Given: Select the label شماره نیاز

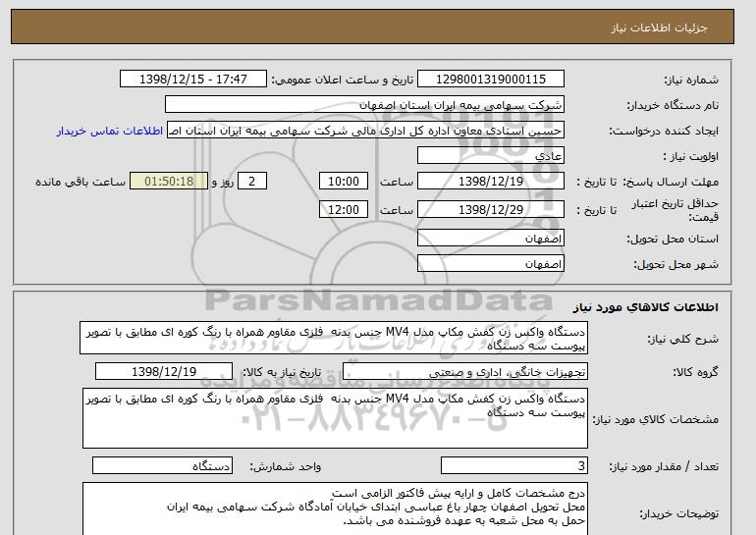Looking at the screenshot, I should pyautogui.click(x=691, y=80).
